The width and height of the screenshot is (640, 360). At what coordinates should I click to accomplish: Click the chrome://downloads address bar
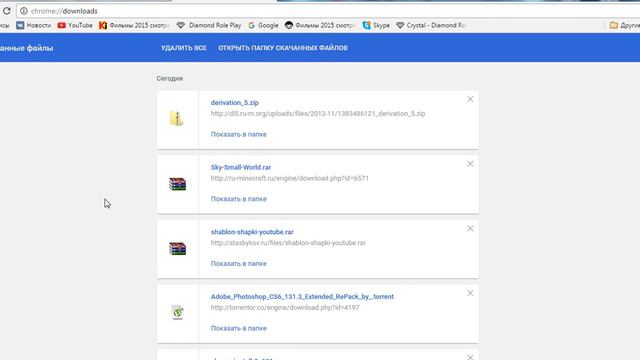[327, 11]
